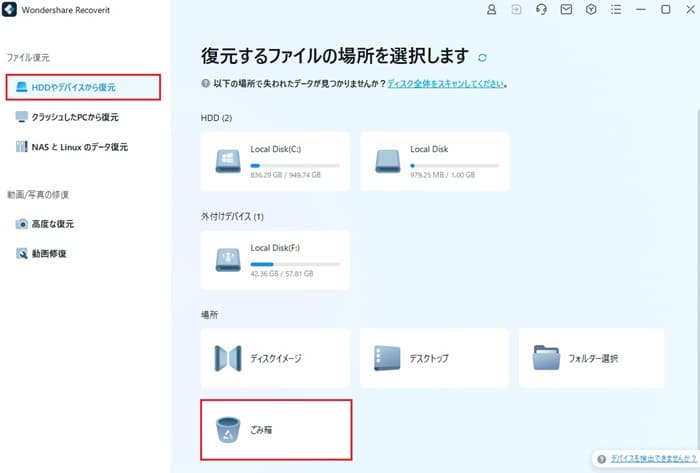Select the 1.00 GB Local Disk icon
This screenshot has height=473, width=700.
tap(388, 161)
